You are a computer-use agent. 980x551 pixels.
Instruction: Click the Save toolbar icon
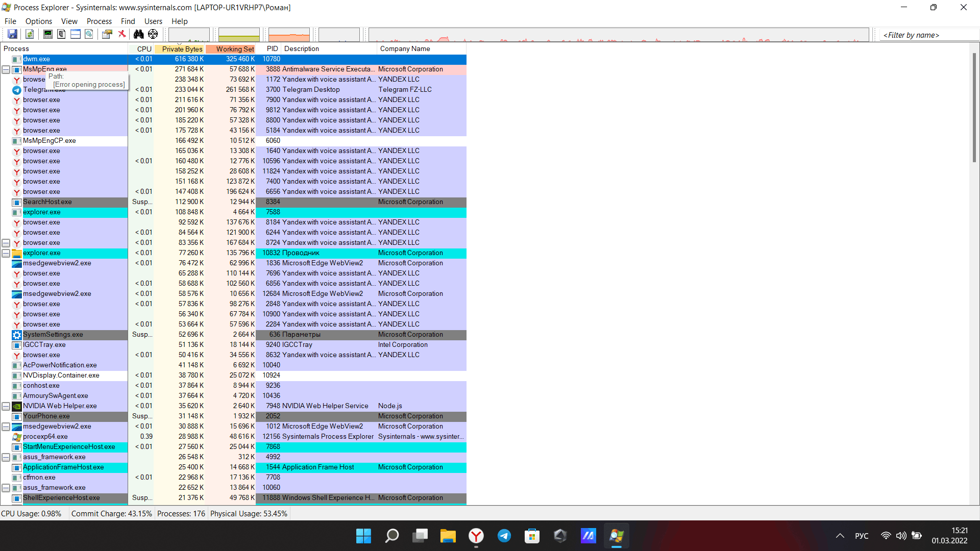click(12, 34)
